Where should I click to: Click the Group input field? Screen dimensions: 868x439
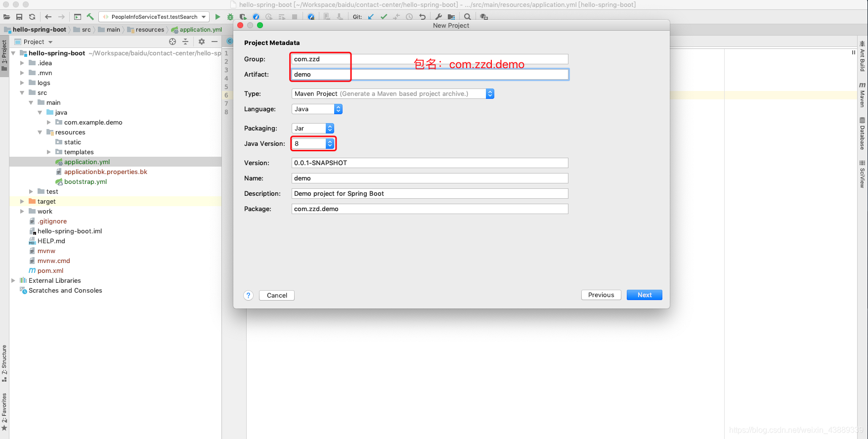tap(430, 59)
